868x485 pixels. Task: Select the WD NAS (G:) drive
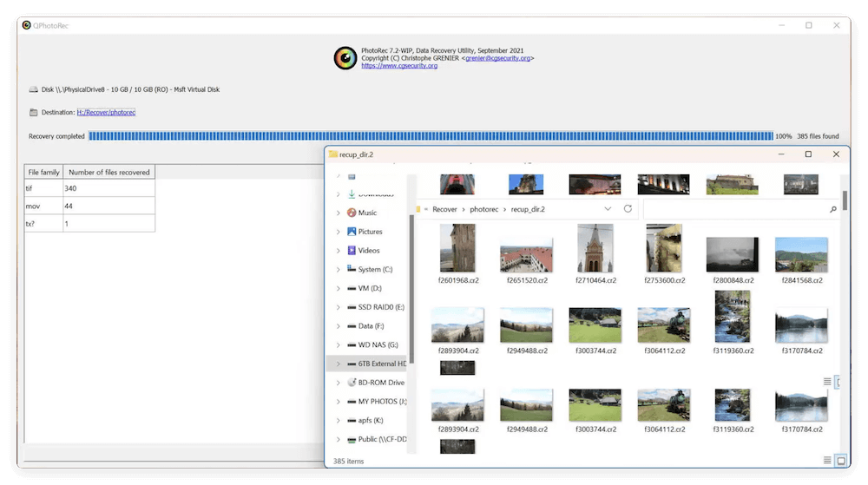(x=372, y=344)
